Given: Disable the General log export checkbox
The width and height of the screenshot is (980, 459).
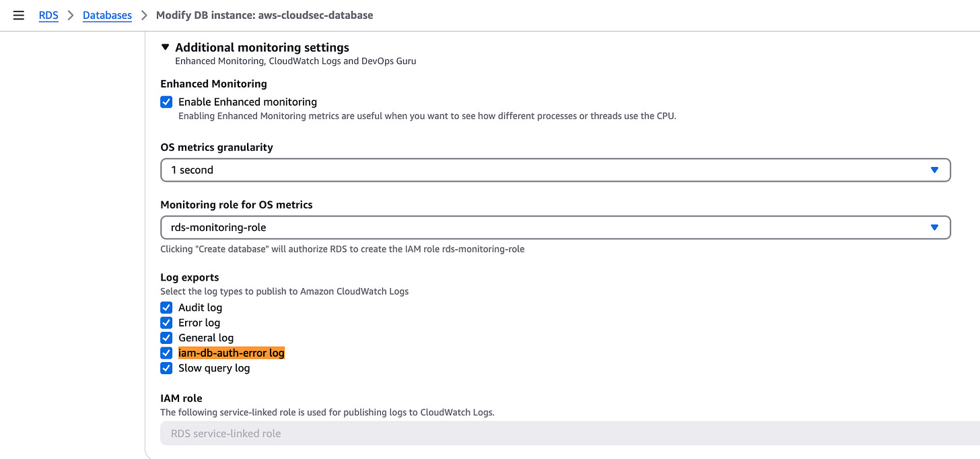Looking at the screenshot, I should click(166, 338).
